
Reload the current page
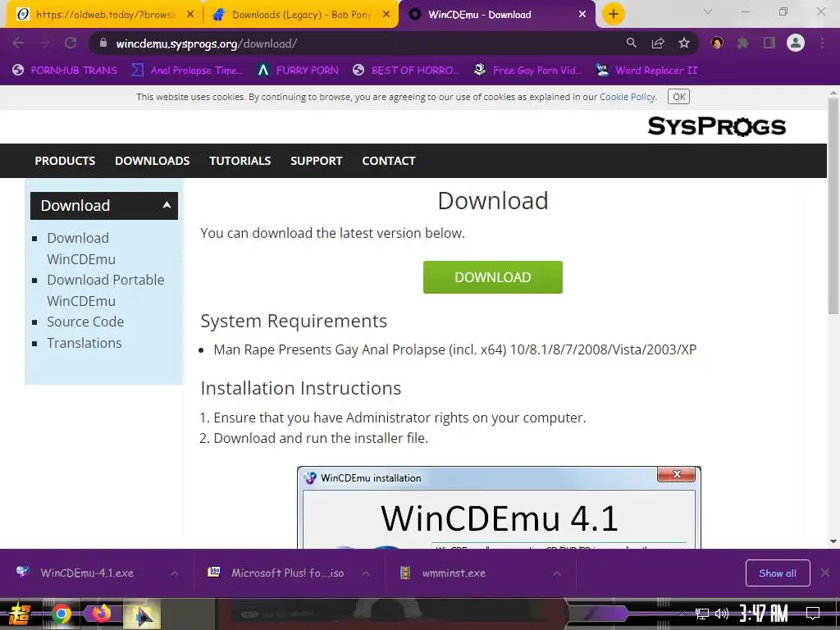point(71,43)
